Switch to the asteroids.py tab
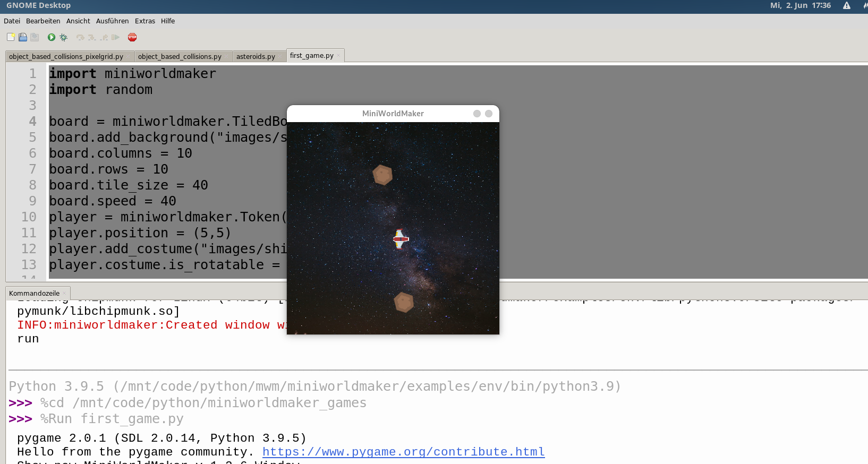The image size is (868, 464). (x=256, y=56)
